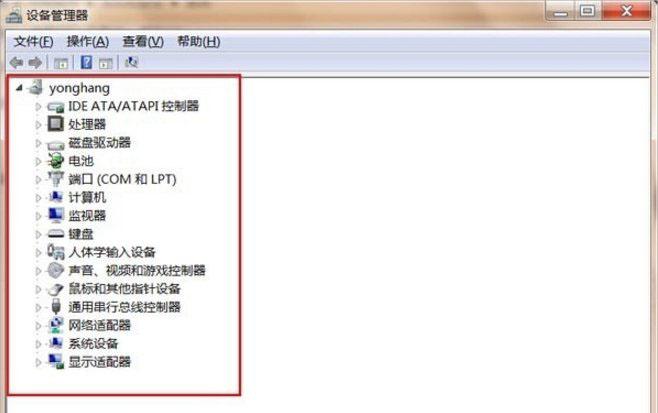The height and width of the screenshot is (413, 658).
Task: Select the USB controller (通用串行总线控制器) icon
Action: click(x=55, y=306)
